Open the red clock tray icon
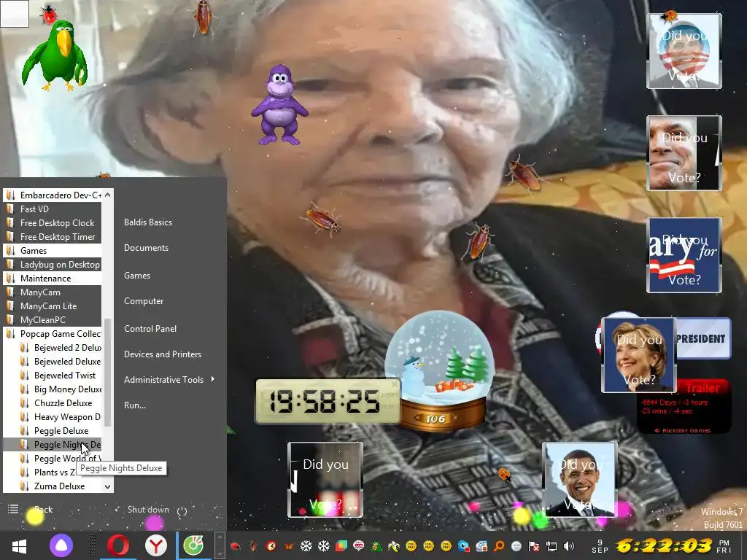Screen dimensions: 747x560 click(271, 546)
